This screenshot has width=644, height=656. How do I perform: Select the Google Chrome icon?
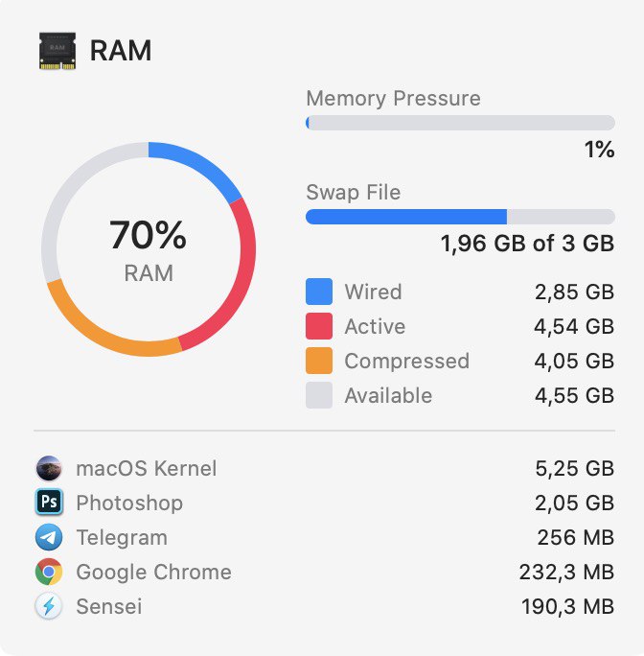click(x=49, y=572)
